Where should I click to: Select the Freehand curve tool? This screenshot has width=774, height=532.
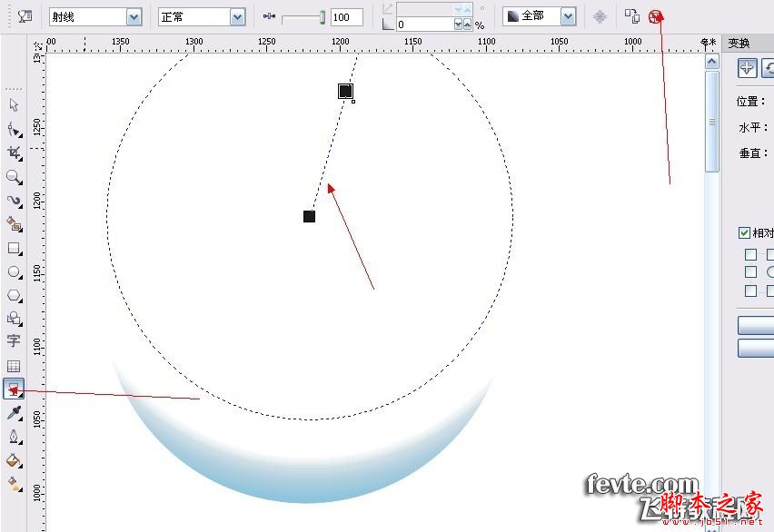point(14,201)
